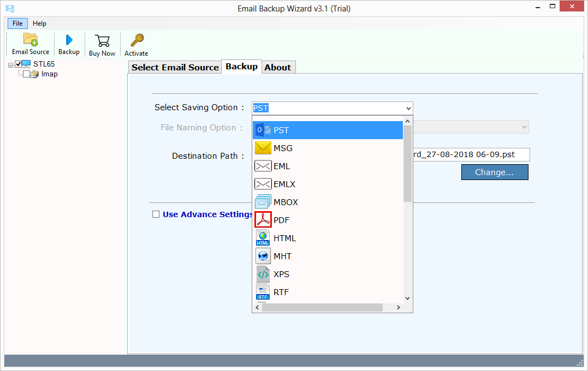Choose MSG from the saving options

click(328, 148)
